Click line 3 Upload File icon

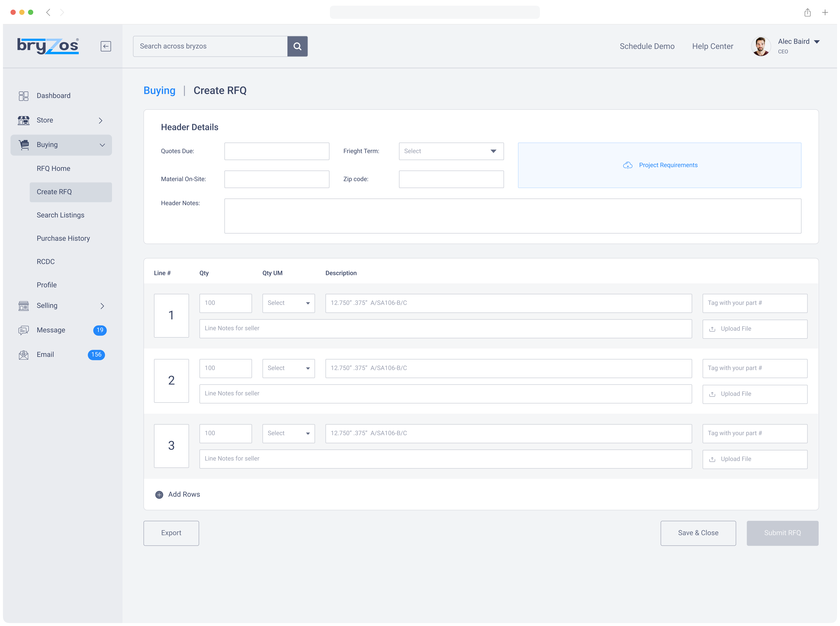pyautogui.click(x=712, y=459)
